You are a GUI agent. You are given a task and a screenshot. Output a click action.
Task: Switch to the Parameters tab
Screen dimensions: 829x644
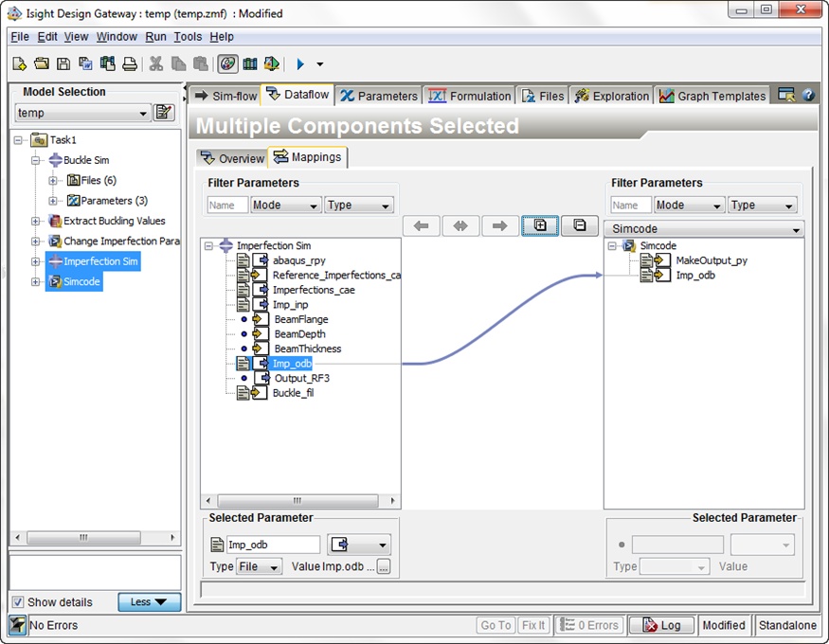pyautogui.click(x=379, y=96)
